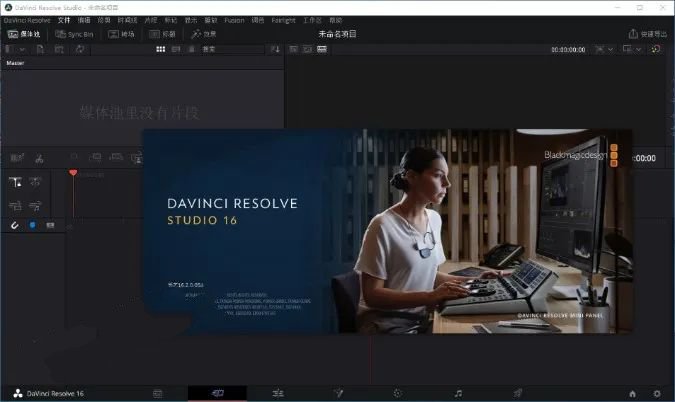Click the 快速导出 quick export button
This screenshot has height=402, width=675.
point(647,34)
